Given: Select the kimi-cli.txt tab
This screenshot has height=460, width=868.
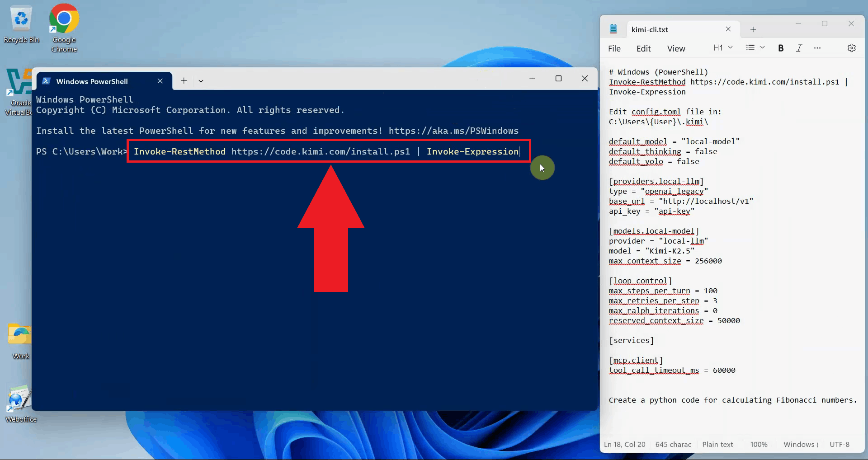Looking at the screenshot, I should tap(650, 29).
